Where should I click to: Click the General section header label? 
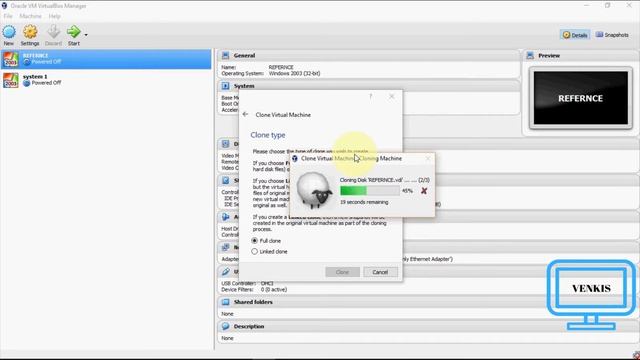(244, 56)
